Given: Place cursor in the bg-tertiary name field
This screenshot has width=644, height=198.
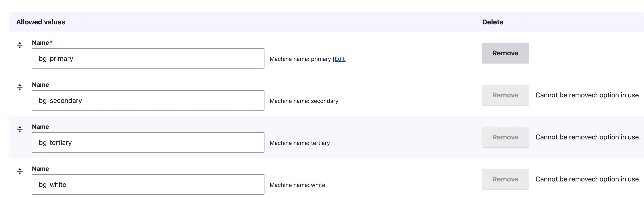Looking at the screenshot, I should click(x=148, y=143).
